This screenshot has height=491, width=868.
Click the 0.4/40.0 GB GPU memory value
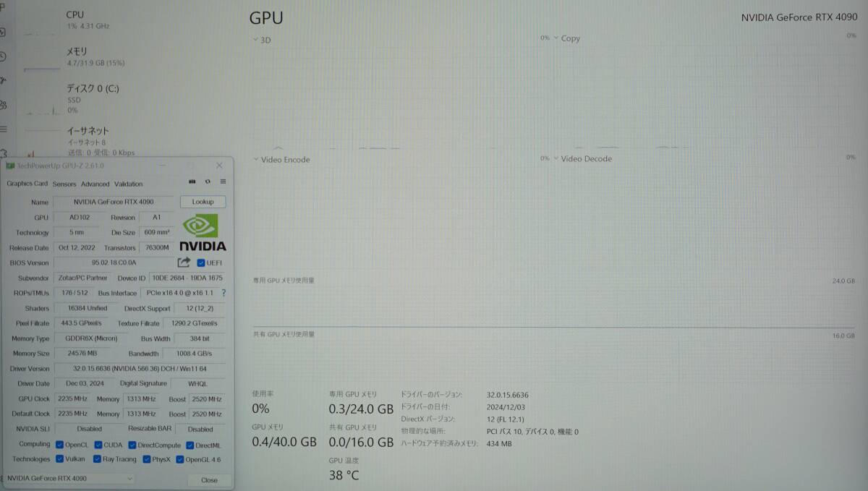click(x=284, y=441)
